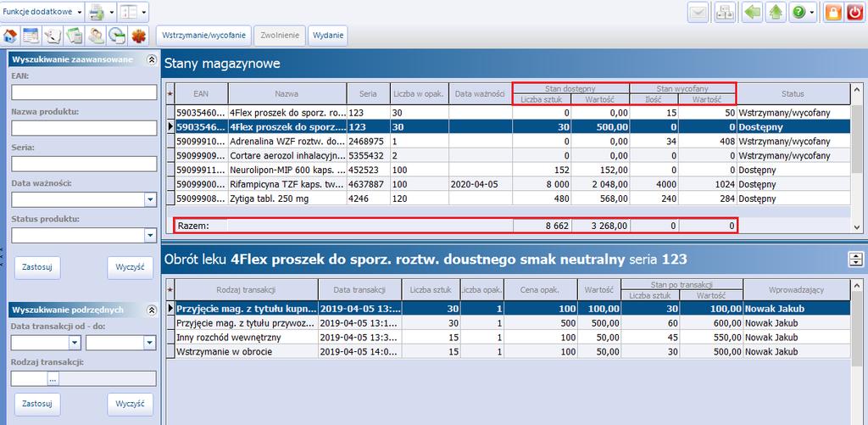Image resolution: width=868 pixels, height=425 pixels.
Task: Open the envelope messages icon
Action: click(698, 13)
